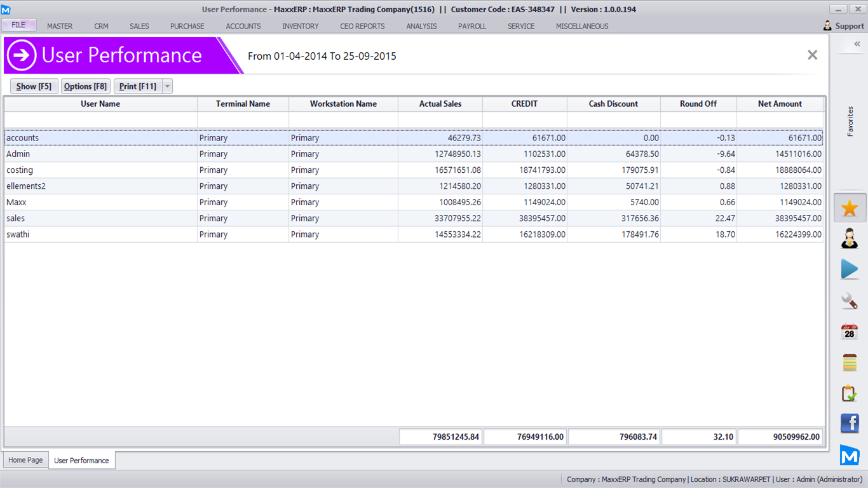Click the blue MaxxERP logo icon in sidebar

coord(850,455)
